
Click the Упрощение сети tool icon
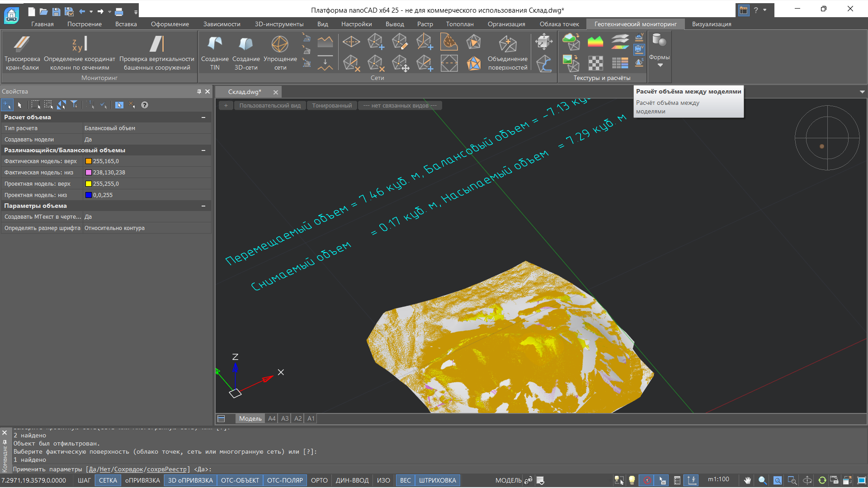pyautogui.click(x=280, y=44)
